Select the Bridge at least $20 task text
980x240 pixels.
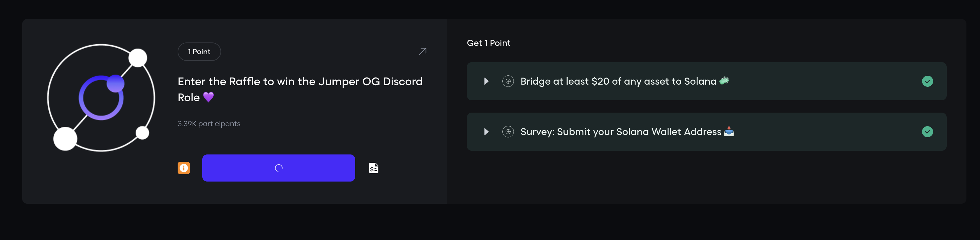tap(618, 81)
